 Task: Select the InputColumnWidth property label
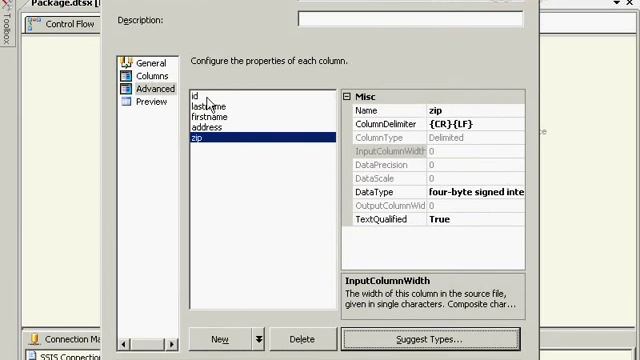pyautogui.click(x=389, y=151)
